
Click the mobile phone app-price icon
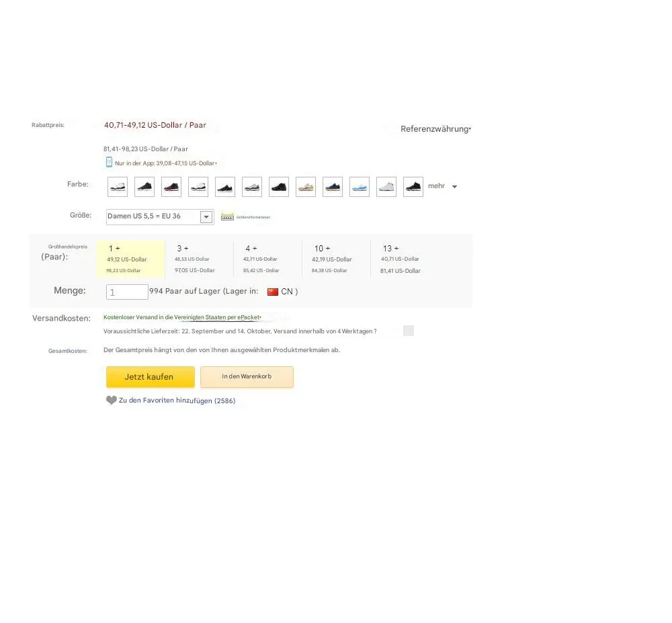coord(109,163)
